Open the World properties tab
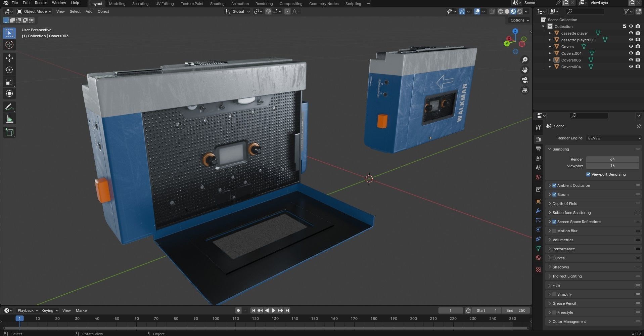The image size is (644, 336). (x=538, y=177)
